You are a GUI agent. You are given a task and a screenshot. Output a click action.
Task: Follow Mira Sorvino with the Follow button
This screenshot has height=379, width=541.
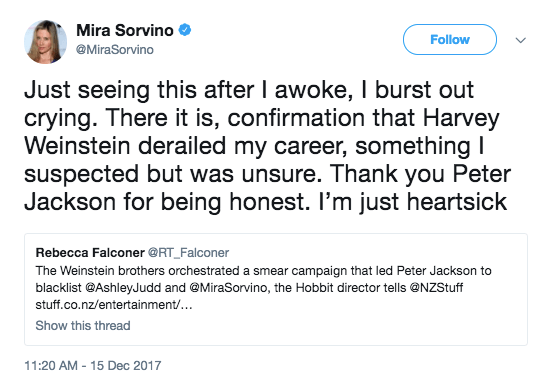coord(450,39)
